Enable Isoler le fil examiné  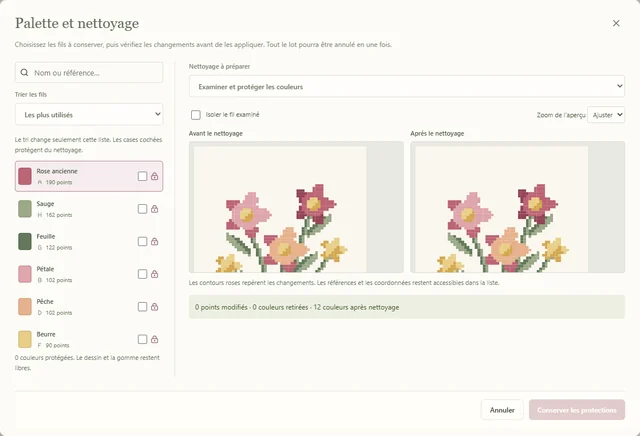click(x=196, y=115)
